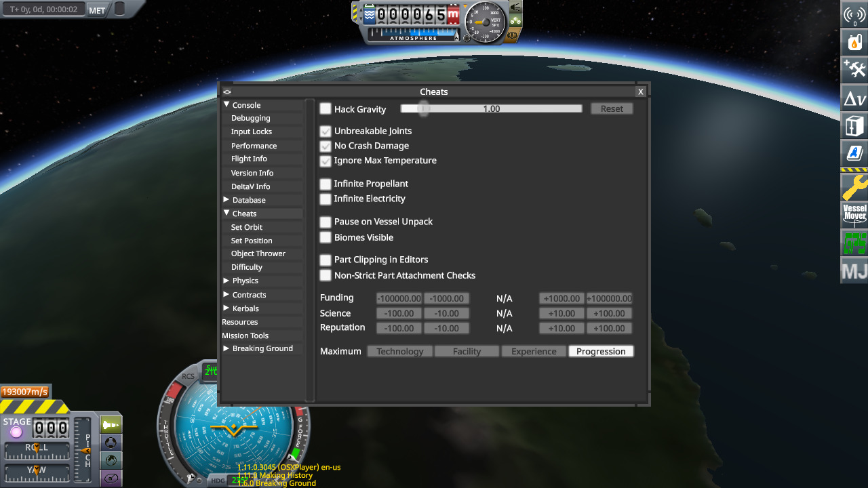Close the Cheats window with X
Viewport: 868px width, 488px height.
tap(640, 91)
